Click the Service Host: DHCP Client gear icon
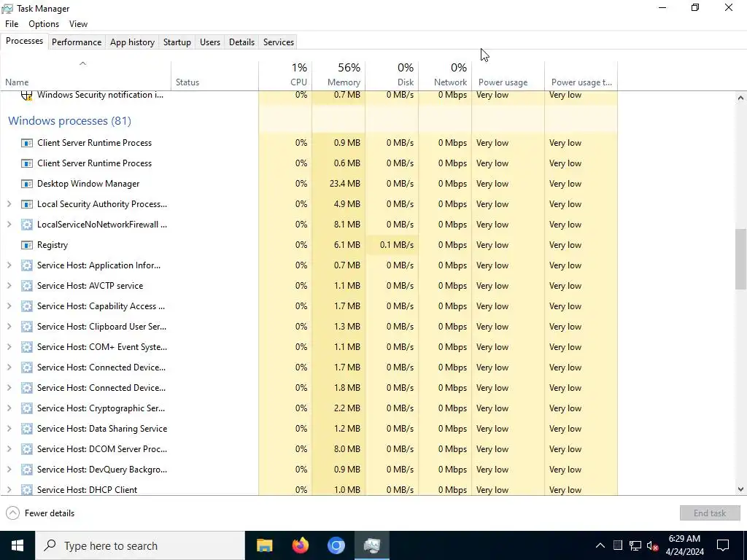The image size is (747, 560). click(x=27, y=489)
